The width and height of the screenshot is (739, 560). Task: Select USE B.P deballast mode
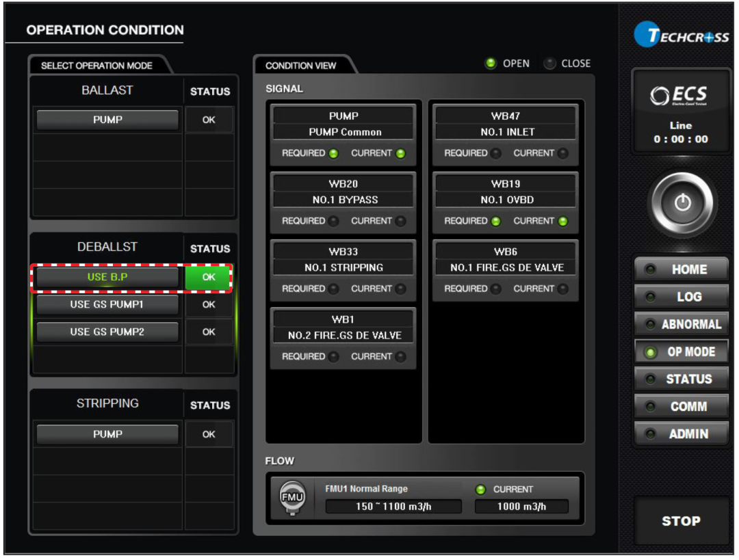point(107,277)
